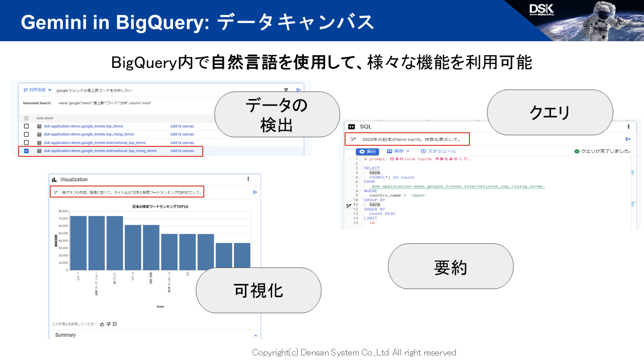Click the 実行 run button
Image resolution: width=644 pixels, height=362 pixels.
(x=367, y=151)
